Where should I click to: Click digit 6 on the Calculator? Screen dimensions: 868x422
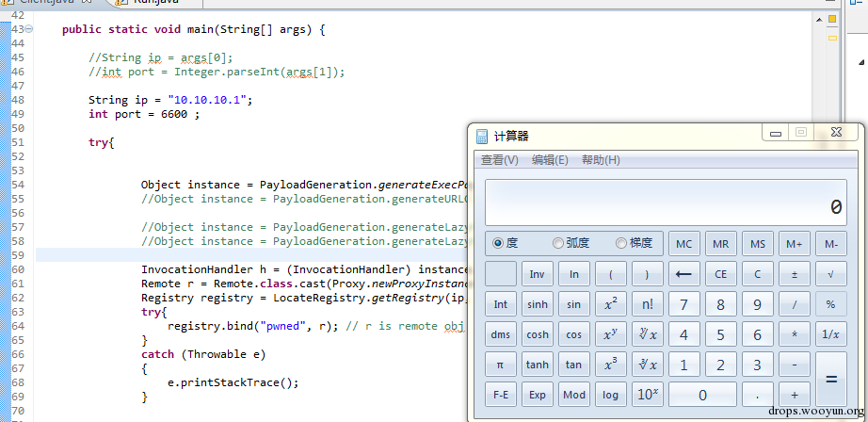[x=758, y=334]
